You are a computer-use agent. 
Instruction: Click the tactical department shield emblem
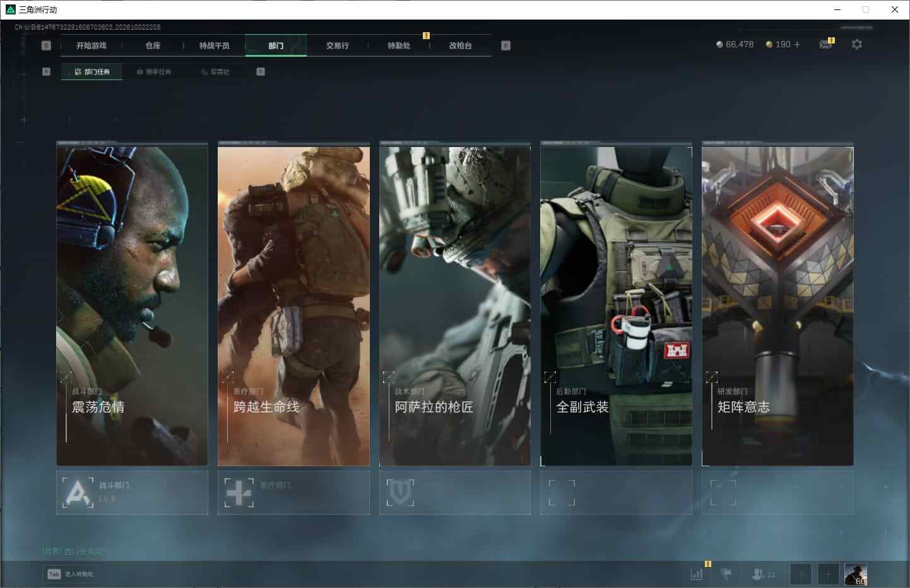tap(400, 493)
